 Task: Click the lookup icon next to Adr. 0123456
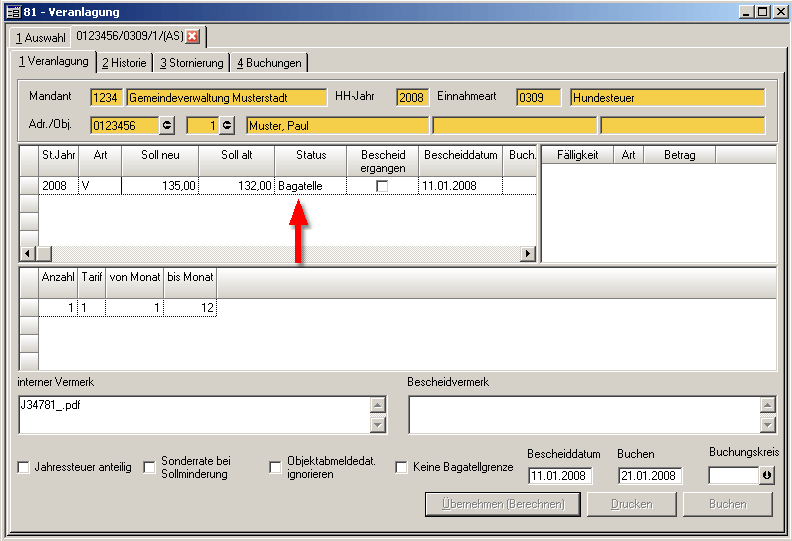click(167, 125)
